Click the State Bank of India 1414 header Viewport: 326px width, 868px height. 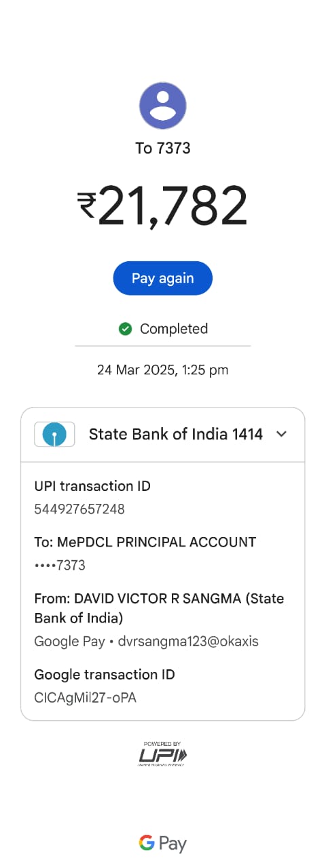tap(163, 435)
